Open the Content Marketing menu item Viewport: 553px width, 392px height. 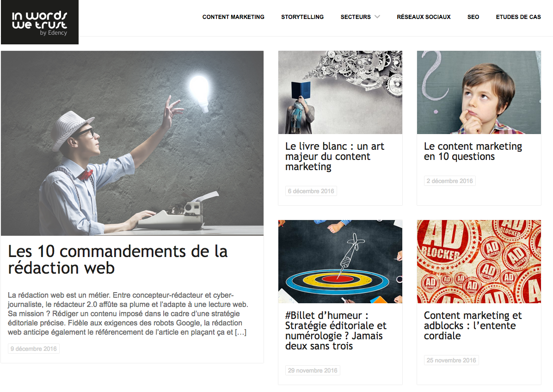[x=233, y=17]
